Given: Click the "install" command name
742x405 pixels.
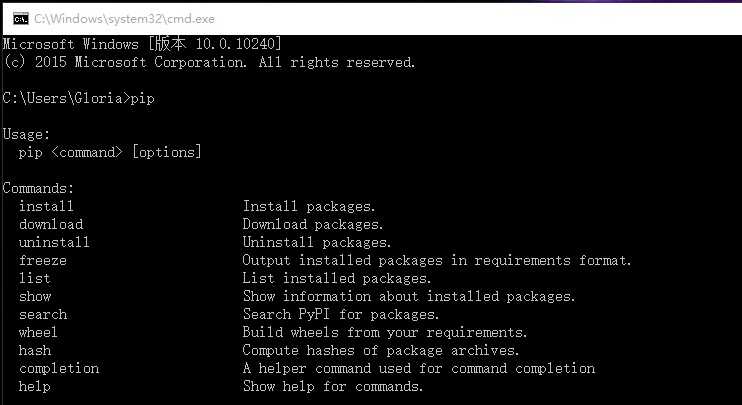Looking at the screenshot, I should [x=46, y=206].
